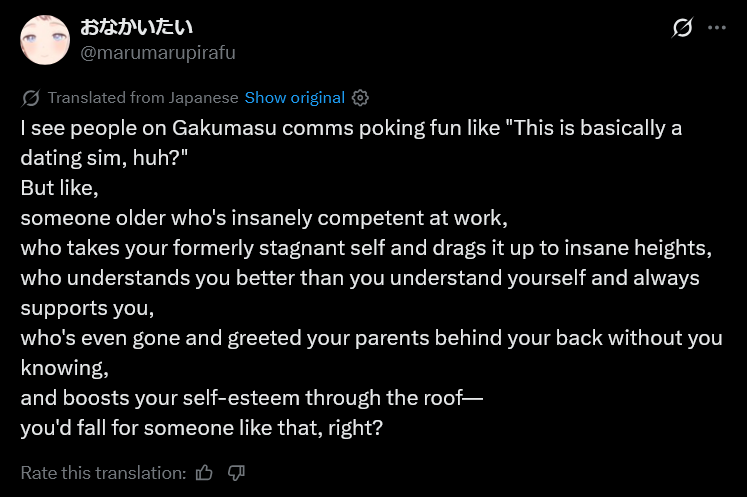Click line about self-esteem through the roof
This screenshot has height=497, width=747.
click(x=252, y=397)
